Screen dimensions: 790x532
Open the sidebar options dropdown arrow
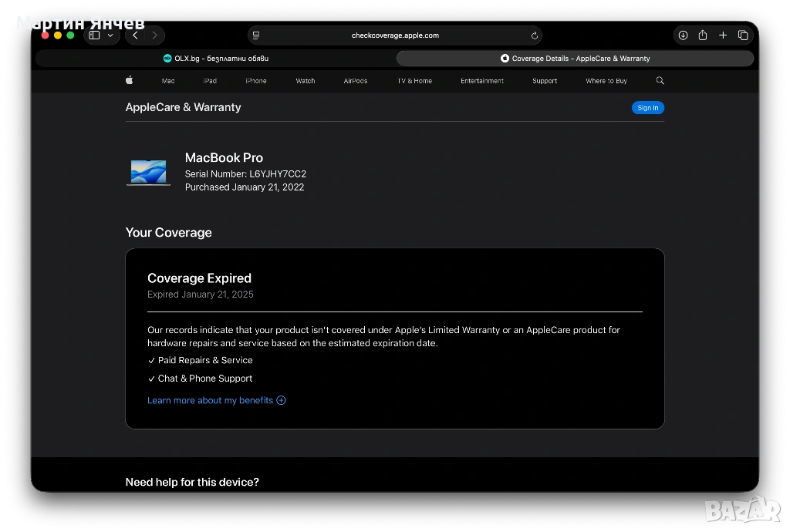(110, 35)
